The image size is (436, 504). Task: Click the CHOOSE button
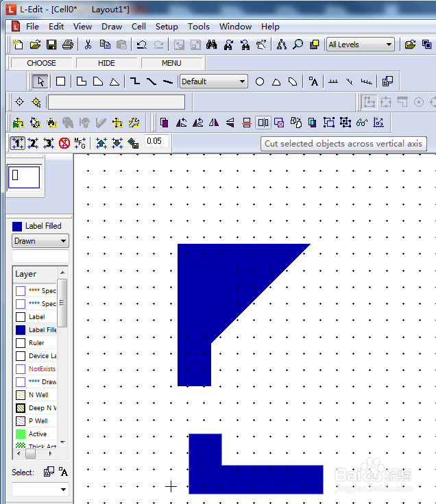[41, 63]
